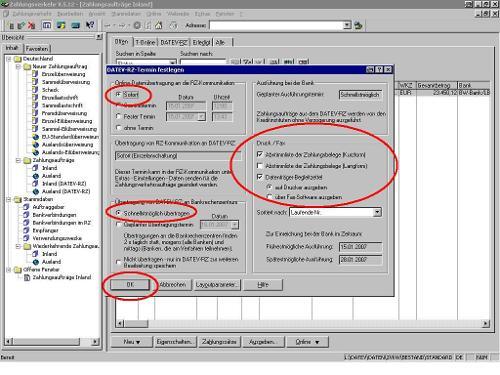Select Auslandsüberweisung tree entry
Screen dimensions: 500x375
click(67, 145)
